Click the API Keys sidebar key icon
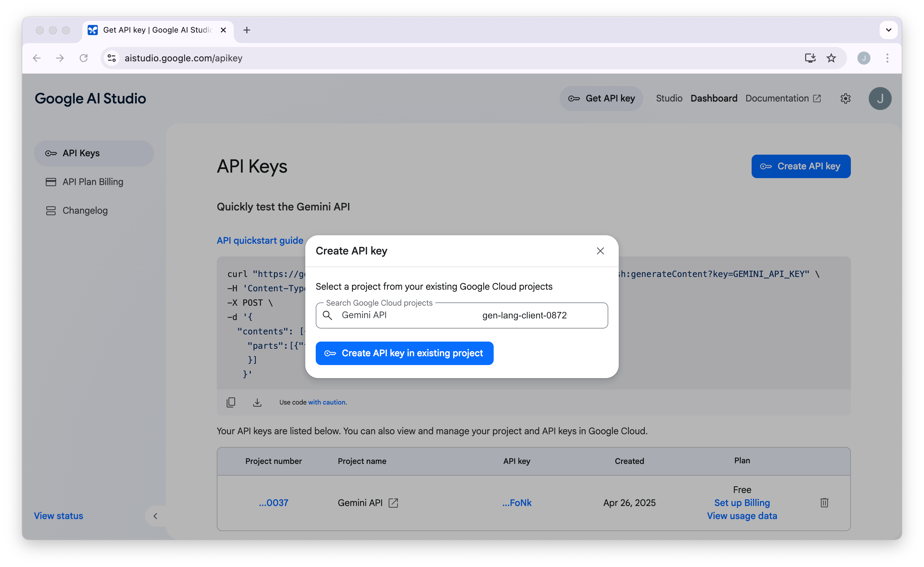Viewport: 924px width, 567px height. [51, 153]
